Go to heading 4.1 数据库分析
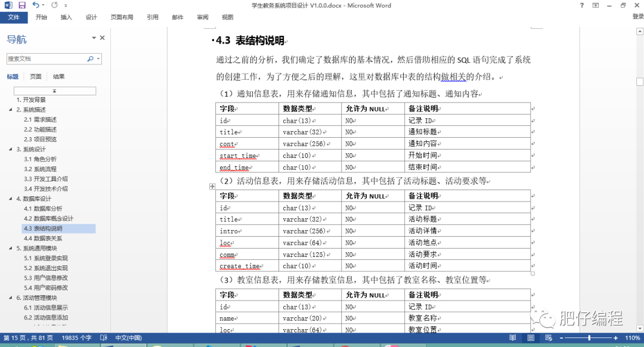This screenshot has height=347, width=644. pyautogui.click(x=43, y=209)
